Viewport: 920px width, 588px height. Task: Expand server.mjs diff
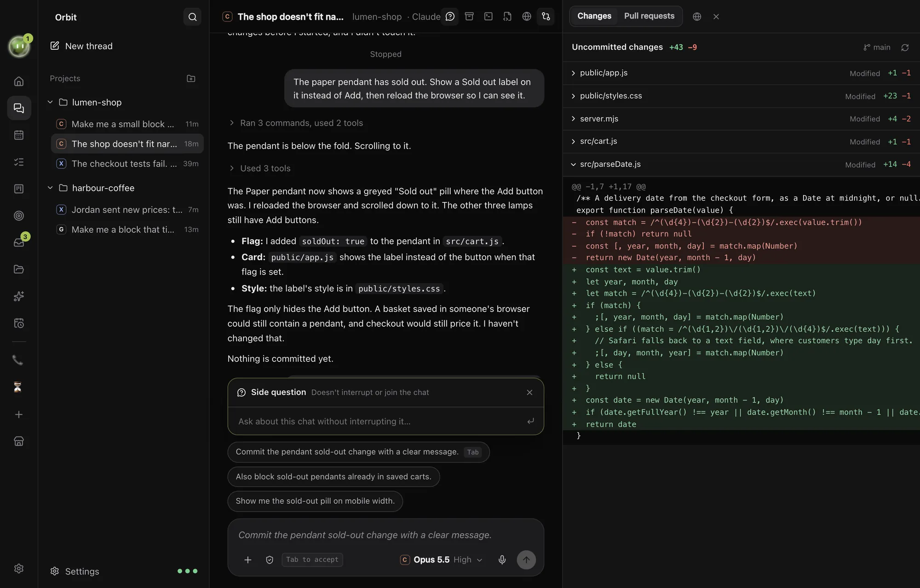point(741,119)
